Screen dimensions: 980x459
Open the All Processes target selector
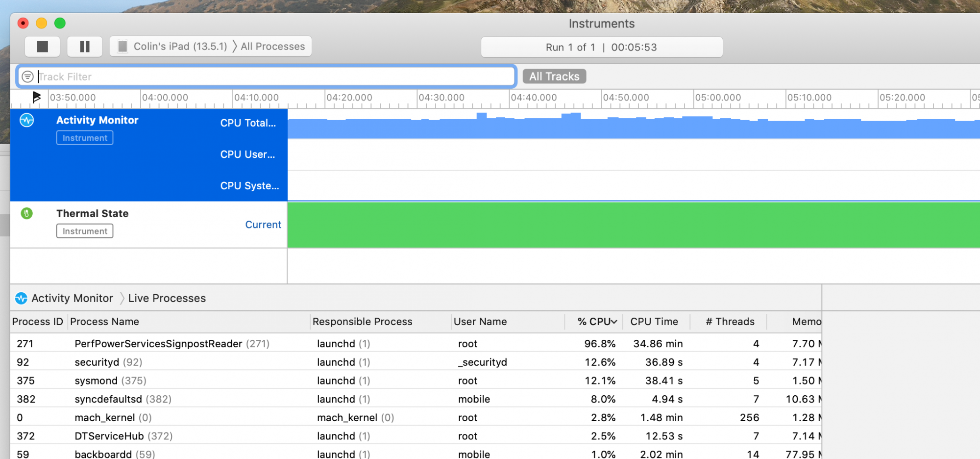(x=273, y=47)
